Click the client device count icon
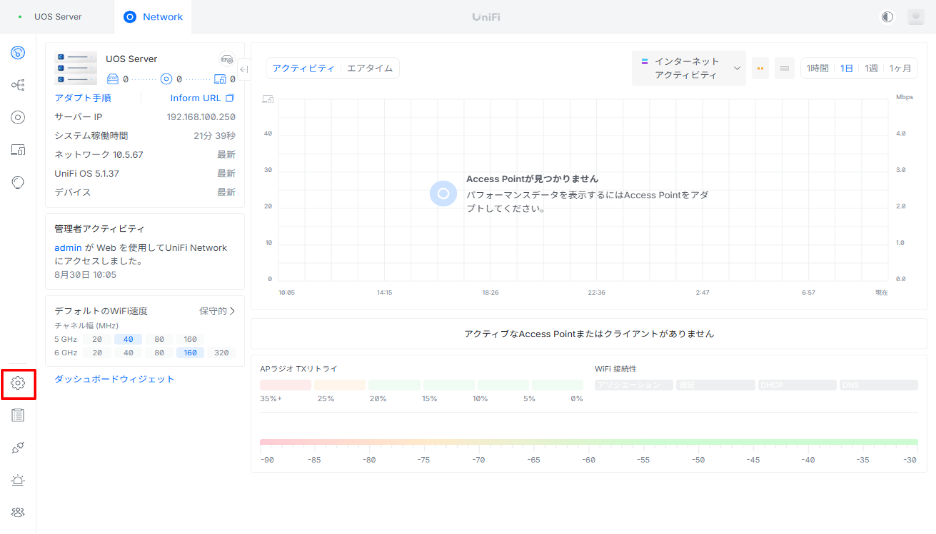 pyautogui.click(x=220, y=79)
